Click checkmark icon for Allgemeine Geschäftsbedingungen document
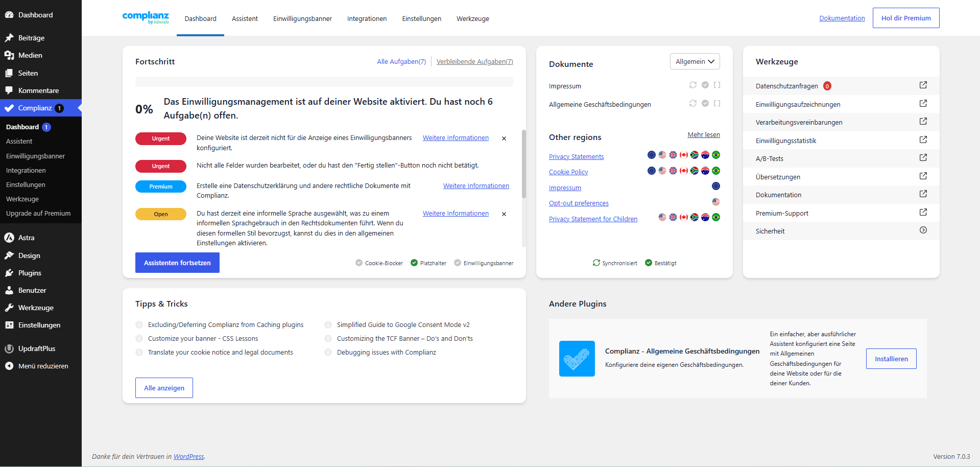Screen dimensions: 980x467 [x=705, y=103]
